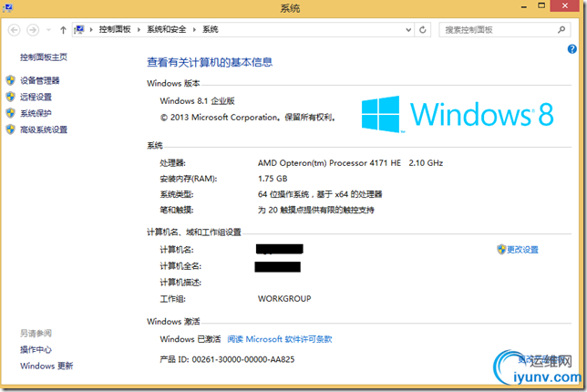The width and height of the screenshot is (587, 392).
Task: Select 系统和安全 breadcrumb
Action: (x=166, y=29)
